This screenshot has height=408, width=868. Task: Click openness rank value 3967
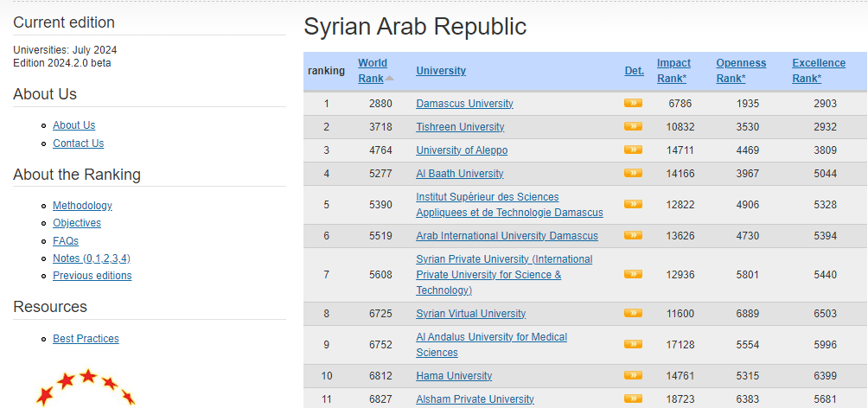747,173
